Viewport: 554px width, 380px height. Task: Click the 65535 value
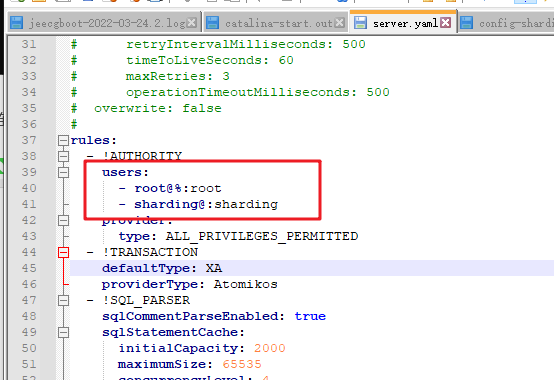[x=242, y=364]
